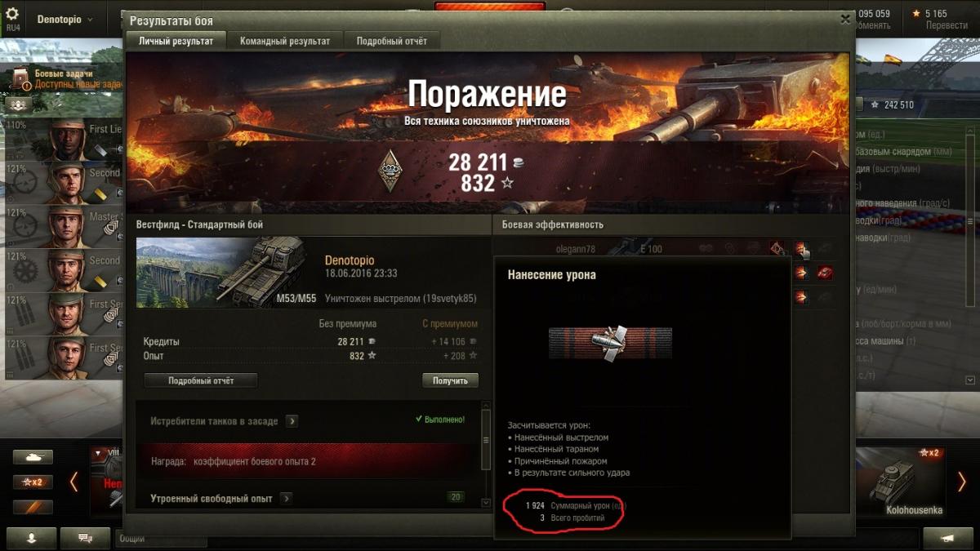Open settings gear next to Denotopio
980x551 pixels.
pos(12,16)
